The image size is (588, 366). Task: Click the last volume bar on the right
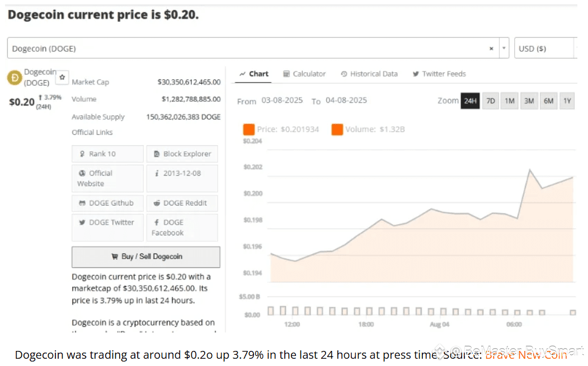tap(573, 312)
